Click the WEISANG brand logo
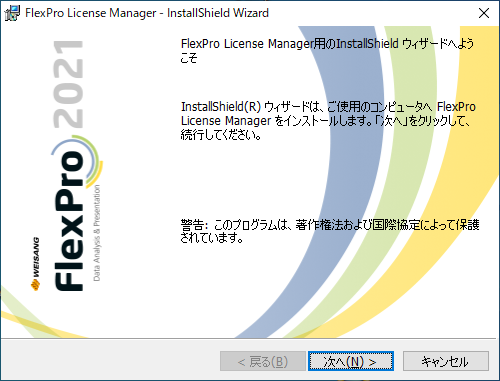Screen dimensions: 500x381 (35, 264)
